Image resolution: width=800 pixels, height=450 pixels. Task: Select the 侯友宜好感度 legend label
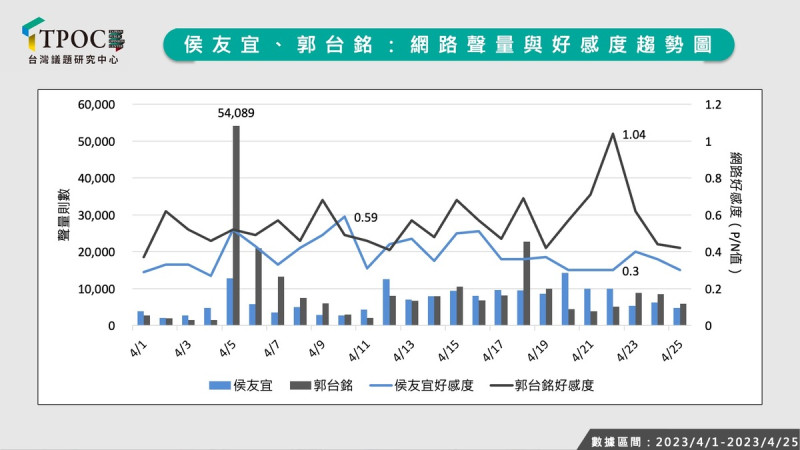tap(434, 385)
